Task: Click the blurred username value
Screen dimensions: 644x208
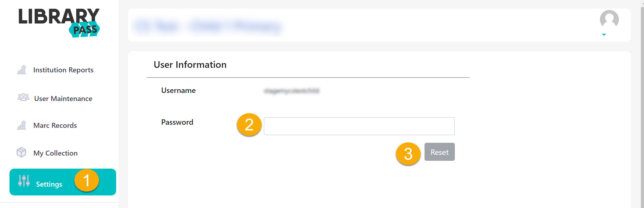Action: click(292, 91)
